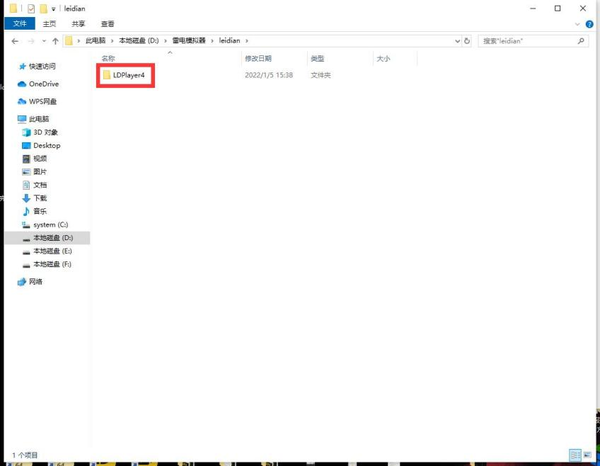The image size is (600, 466).
Task: Click the search leidian input box
Action: (528, 41)
